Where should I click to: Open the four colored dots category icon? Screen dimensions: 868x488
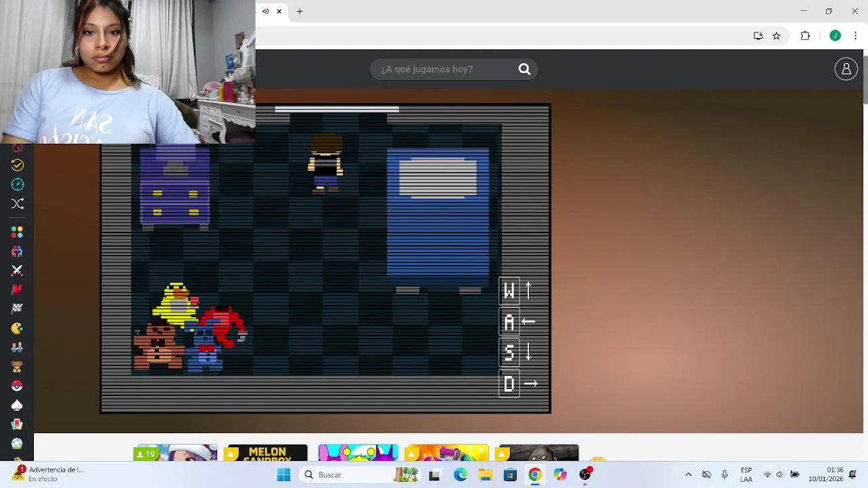tap(18, 232)
